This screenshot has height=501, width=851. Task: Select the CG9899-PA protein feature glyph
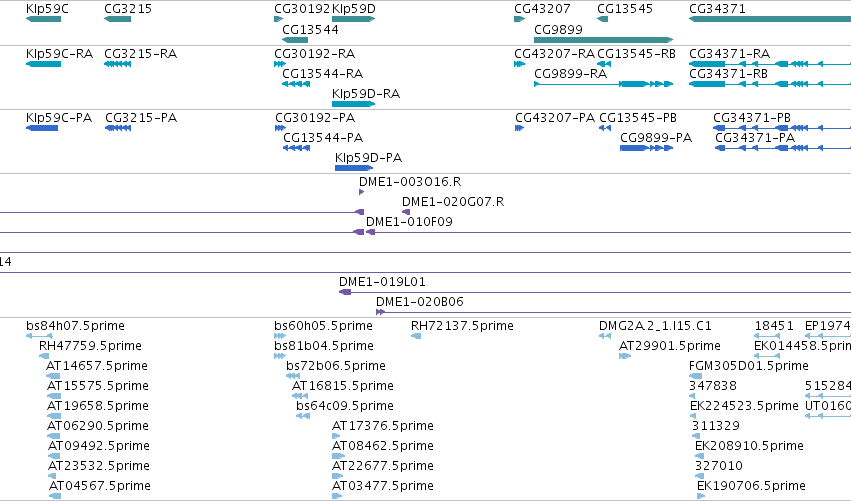click(x=646, y=148)
